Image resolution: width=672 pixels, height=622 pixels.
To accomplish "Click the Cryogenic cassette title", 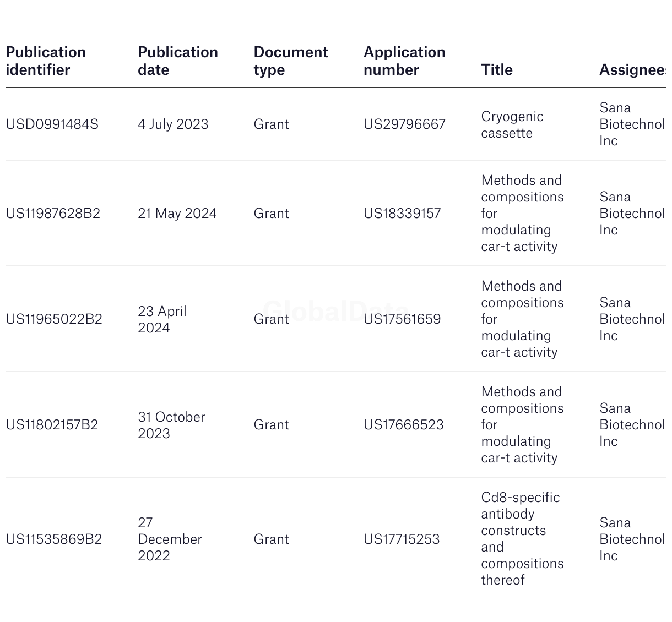I will pos(512,124).
